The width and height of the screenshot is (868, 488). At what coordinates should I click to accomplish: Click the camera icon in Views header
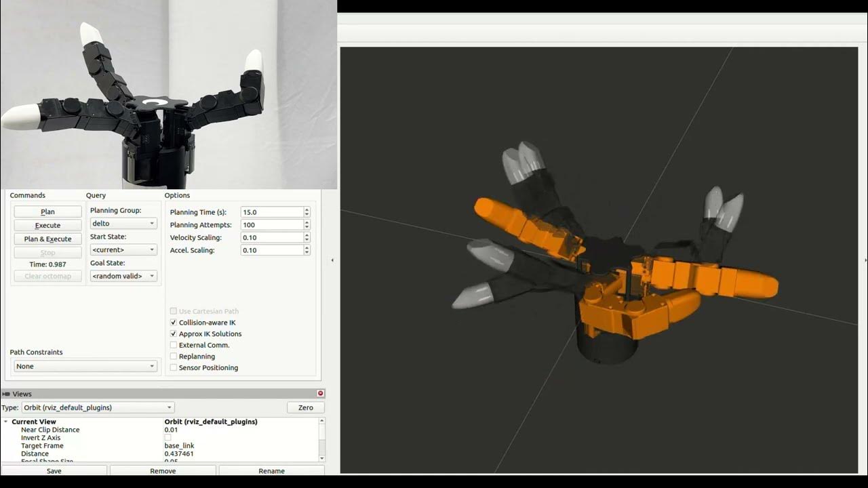[6, 394]
